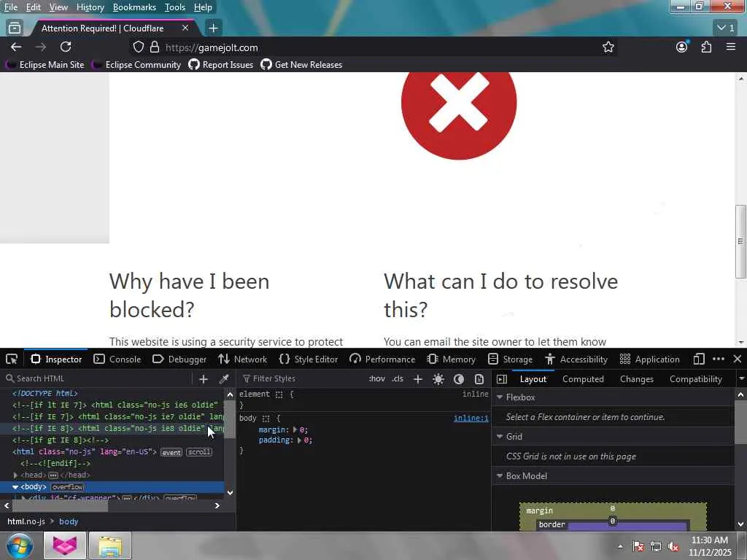Open the inline:1 stylesheet link

(x=471, y=418)
